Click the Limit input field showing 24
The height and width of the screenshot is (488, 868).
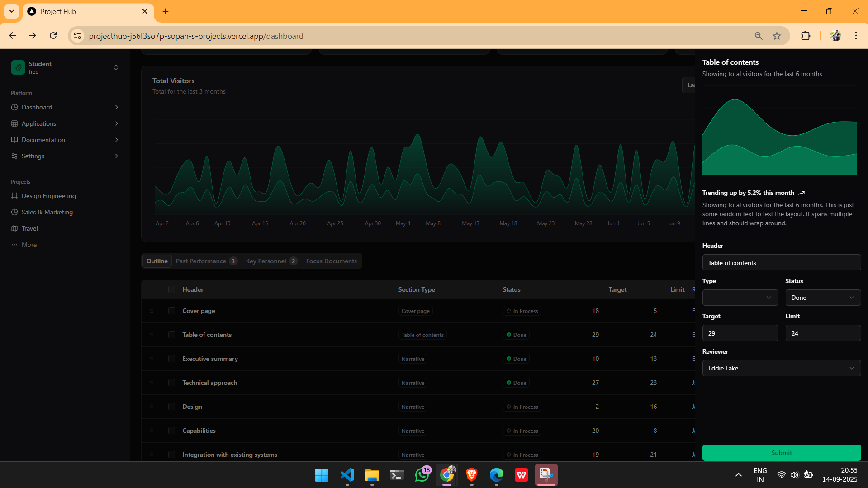click(823, 333)
